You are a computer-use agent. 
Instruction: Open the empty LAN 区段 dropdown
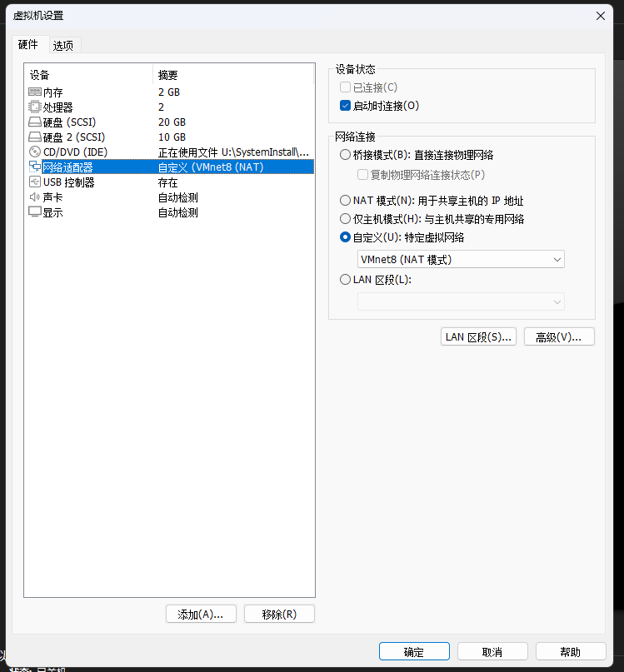click(461, 301)
